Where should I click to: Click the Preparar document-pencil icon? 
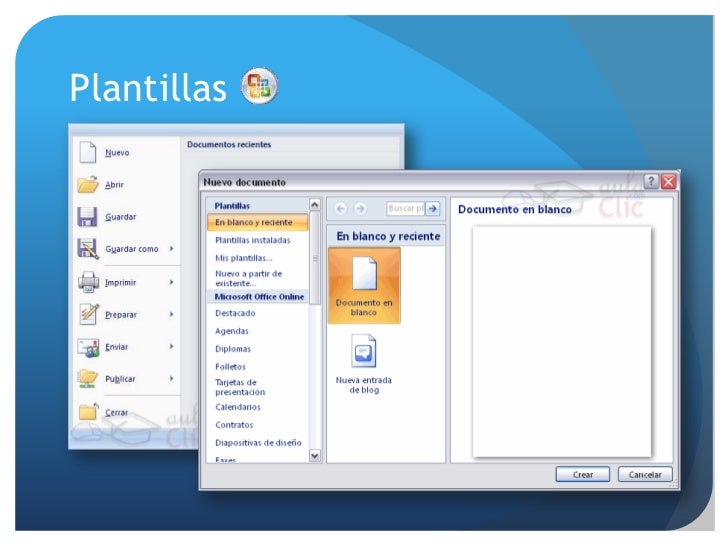point(88,314)
